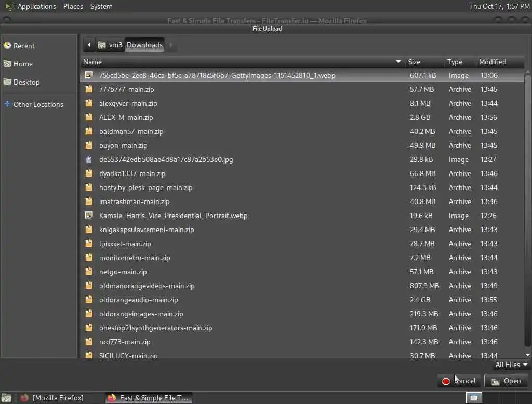
Task: Click the 219.3 MB size cell
Action: click(x=424, y=314)
